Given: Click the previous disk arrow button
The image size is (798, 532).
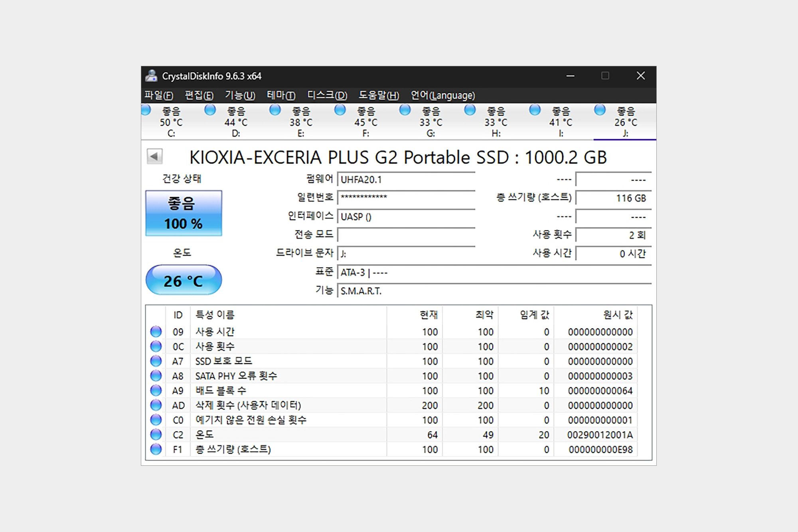Looking at the screenshot, I should [154, 156].
